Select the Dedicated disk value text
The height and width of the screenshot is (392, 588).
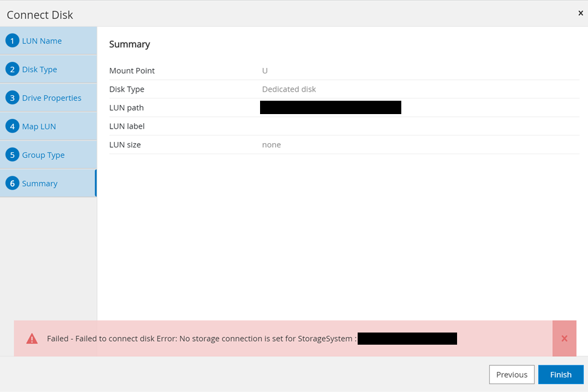[x=289, y=89]
